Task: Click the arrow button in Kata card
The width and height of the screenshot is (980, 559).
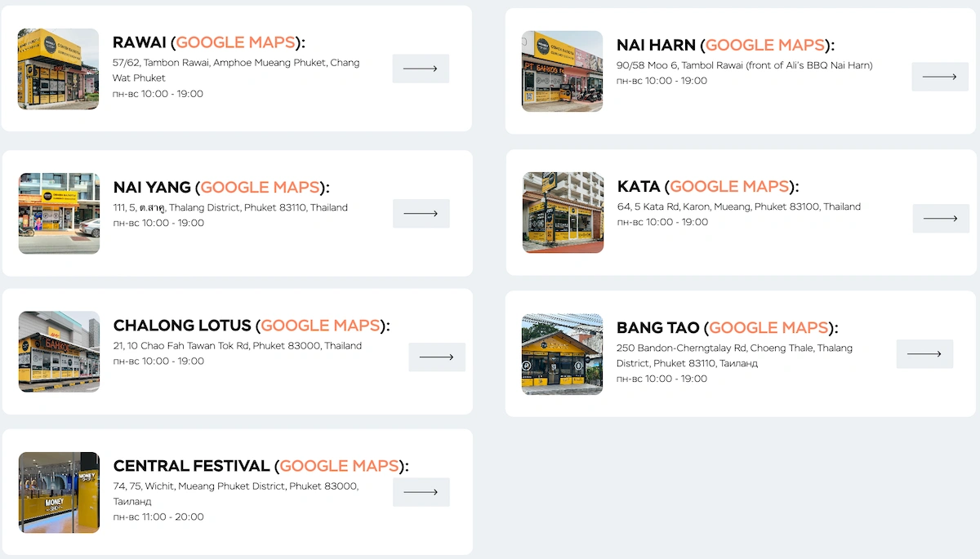Action: tap(940, 219)
